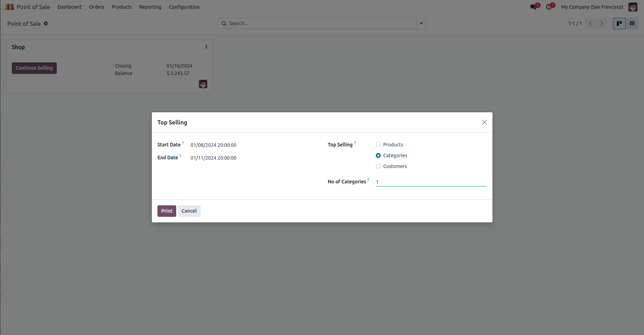
Task: Select the Categories radio option
Action: coord(378,155)
